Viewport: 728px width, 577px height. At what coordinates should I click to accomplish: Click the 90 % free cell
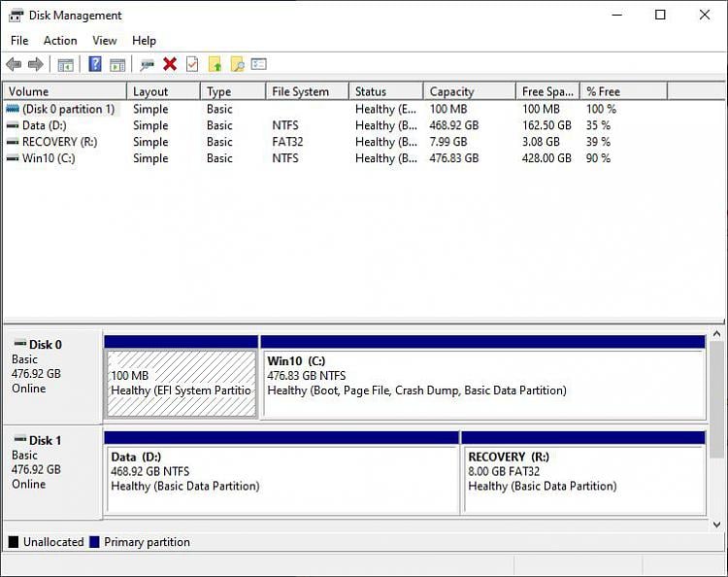coord(598,158)
